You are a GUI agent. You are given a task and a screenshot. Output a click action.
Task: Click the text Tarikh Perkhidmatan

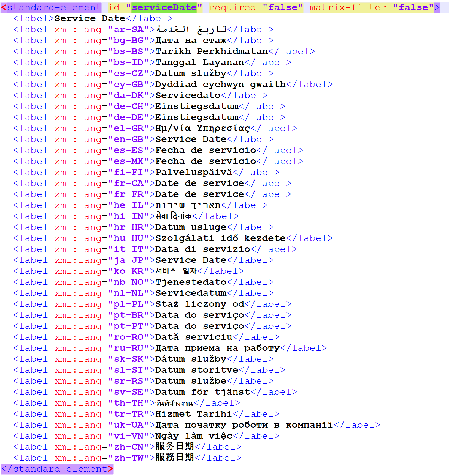coord(212,51)
